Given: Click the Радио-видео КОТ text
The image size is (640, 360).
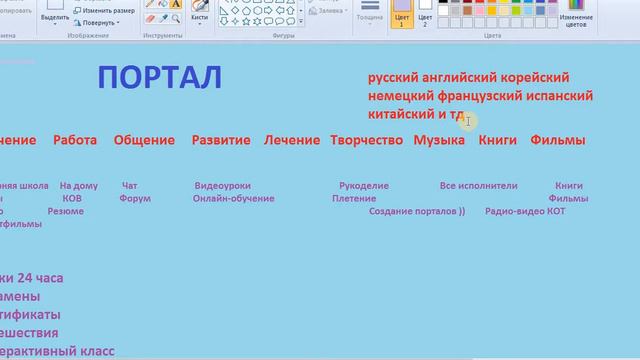Looking at the screenshot, I should tap(525, 211).
